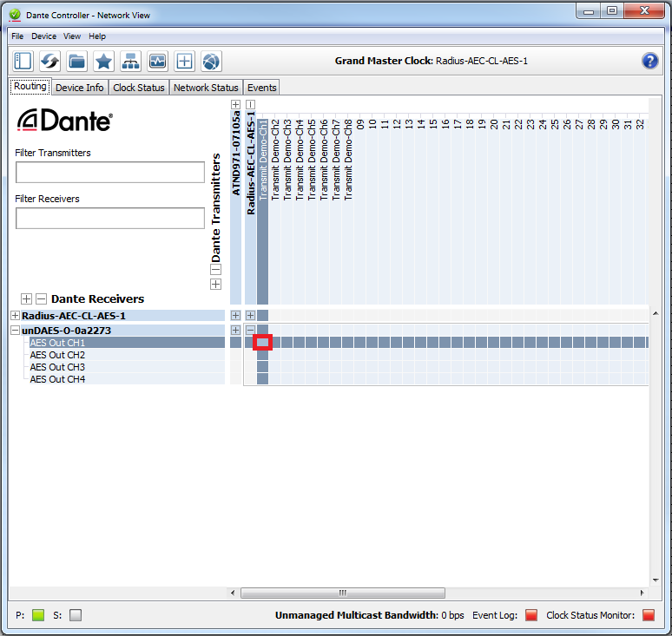Open the Device Info tab
Viewport: 672px width, 636px height.
[80, 88]
